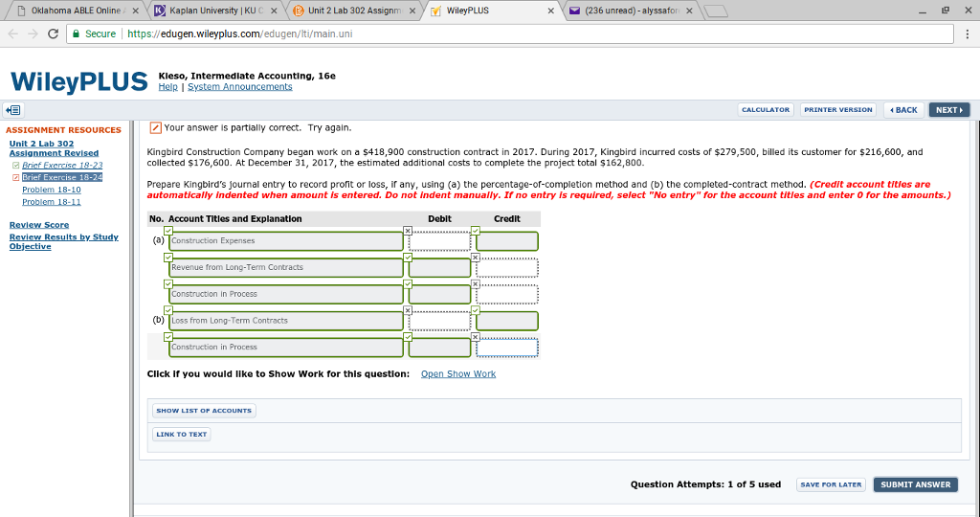
Task: Click credit field for Construction Expenses
Action: pyautogui.click(x=507, y=241)
